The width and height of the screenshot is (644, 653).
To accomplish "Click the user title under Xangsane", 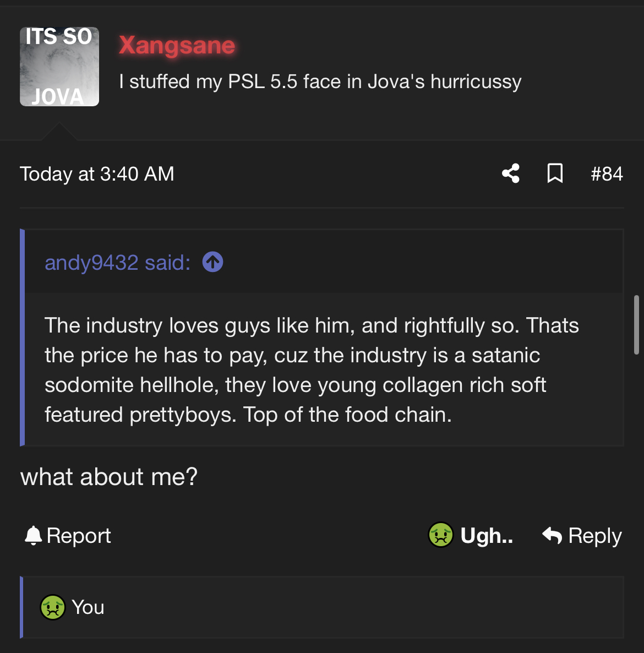I will point(320,81).
